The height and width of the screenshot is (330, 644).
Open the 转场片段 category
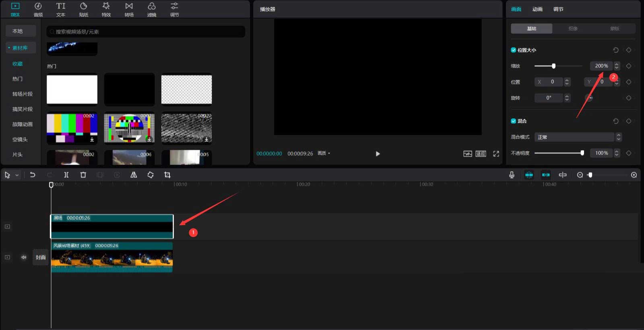(23, 94)
